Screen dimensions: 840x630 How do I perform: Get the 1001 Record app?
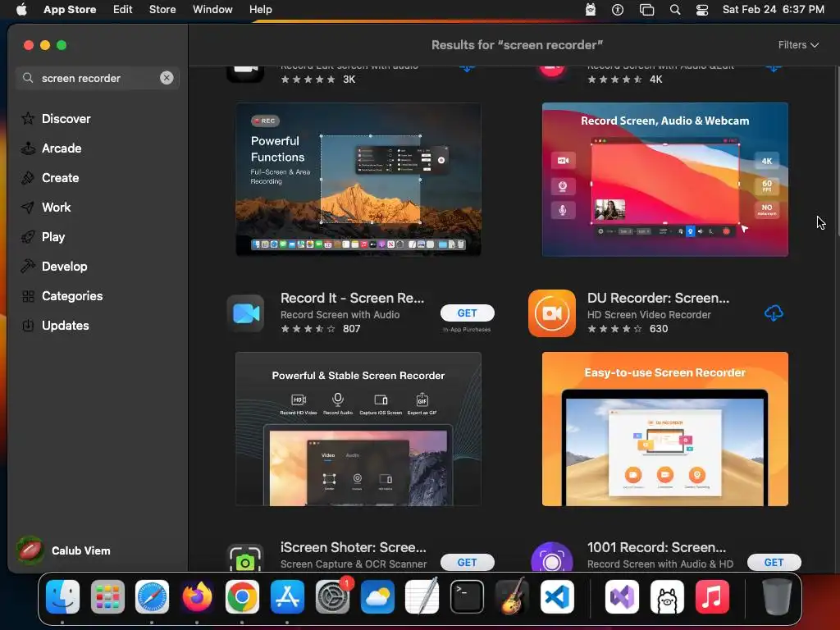774,563
